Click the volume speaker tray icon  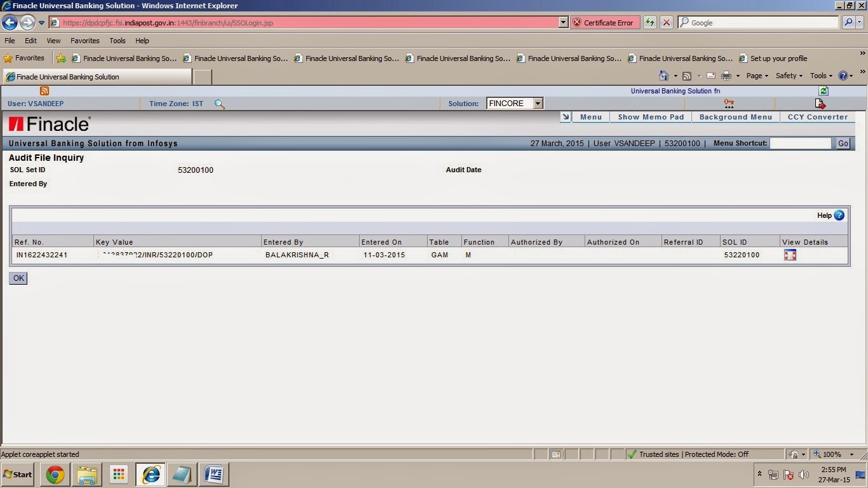[x=804, y=475]
